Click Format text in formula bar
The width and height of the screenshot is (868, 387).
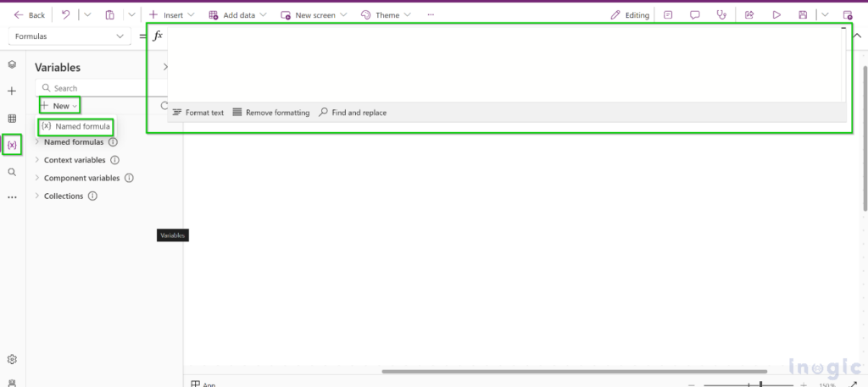click(198, 113)
